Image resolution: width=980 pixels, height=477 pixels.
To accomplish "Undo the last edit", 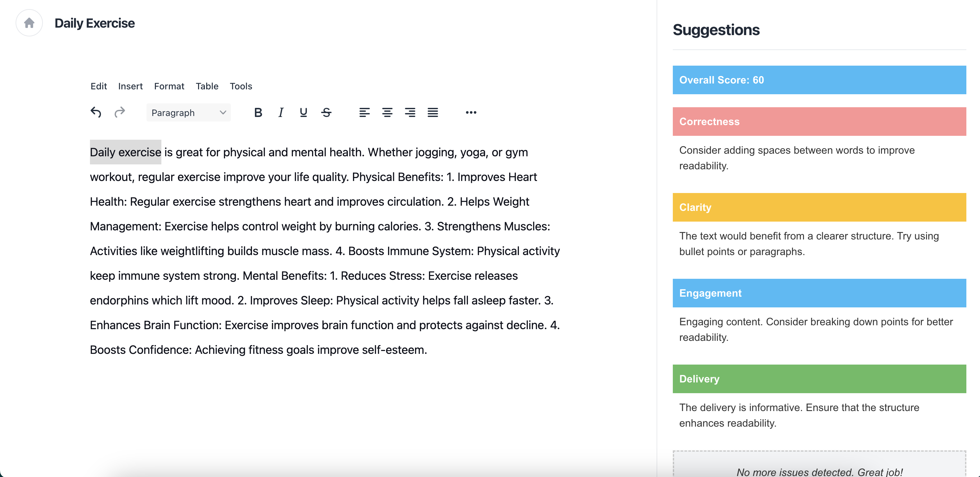I will click(96, 112).
